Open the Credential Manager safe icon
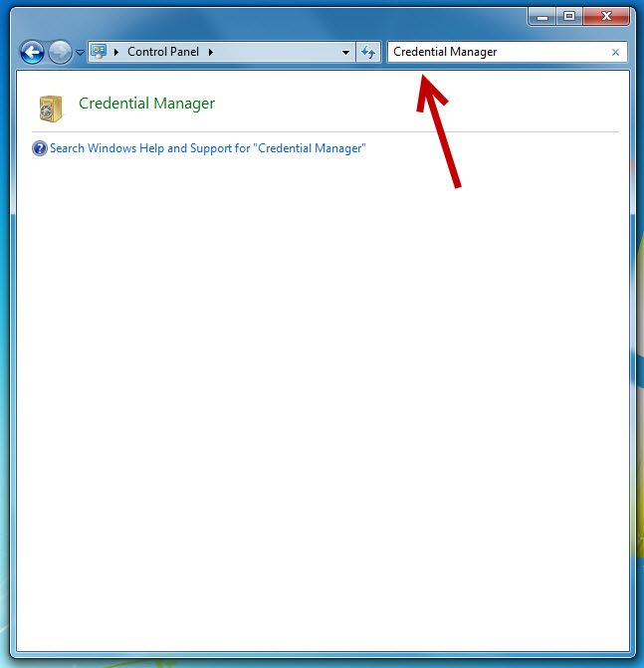 coord(51,109)
